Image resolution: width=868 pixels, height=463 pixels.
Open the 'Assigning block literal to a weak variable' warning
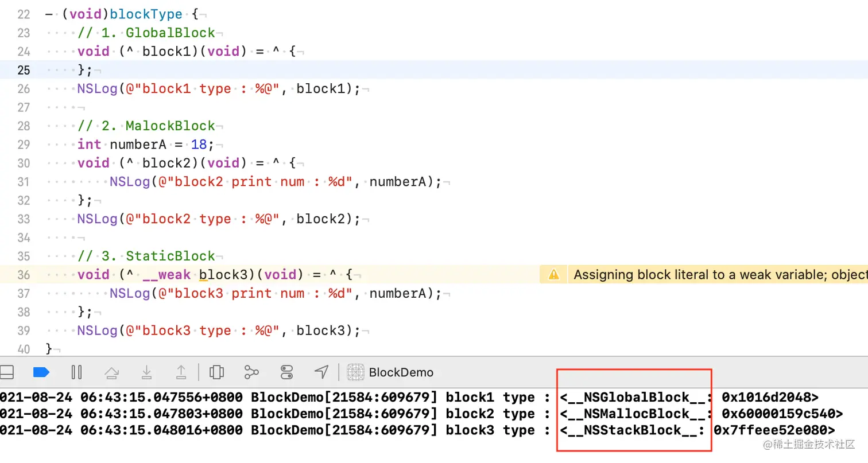point(720,275)
